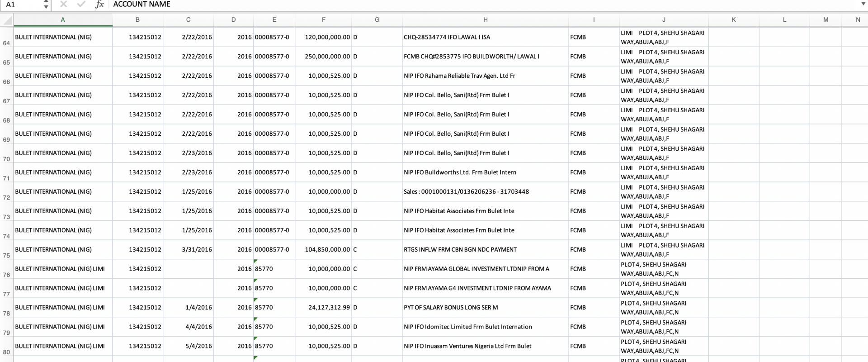Screen dimensions: 868x362
Task: Click 'NIP IFO Inuasam Ventures Nigeria Ltd' cell
Action: pyautogui.click(x=486, y=346)
